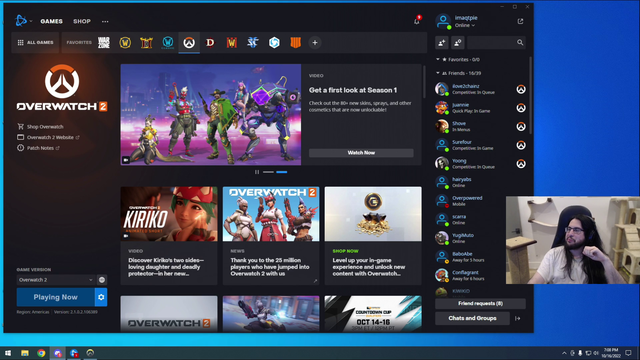Click the Overwatch icon beside Surefour
This screenshot has width=640, height=360.
521,145
